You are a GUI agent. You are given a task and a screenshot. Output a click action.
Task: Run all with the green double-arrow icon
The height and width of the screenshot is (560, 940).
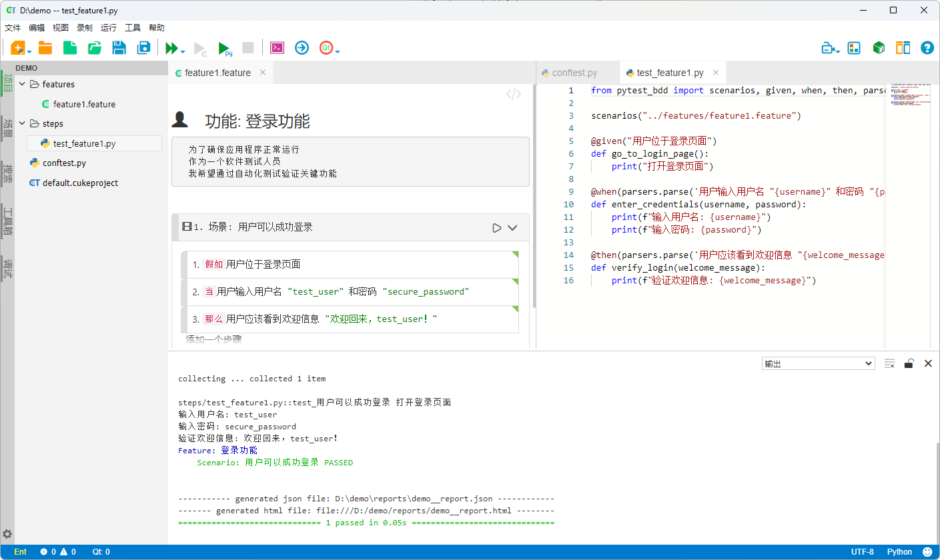click(x=172, y=48)
